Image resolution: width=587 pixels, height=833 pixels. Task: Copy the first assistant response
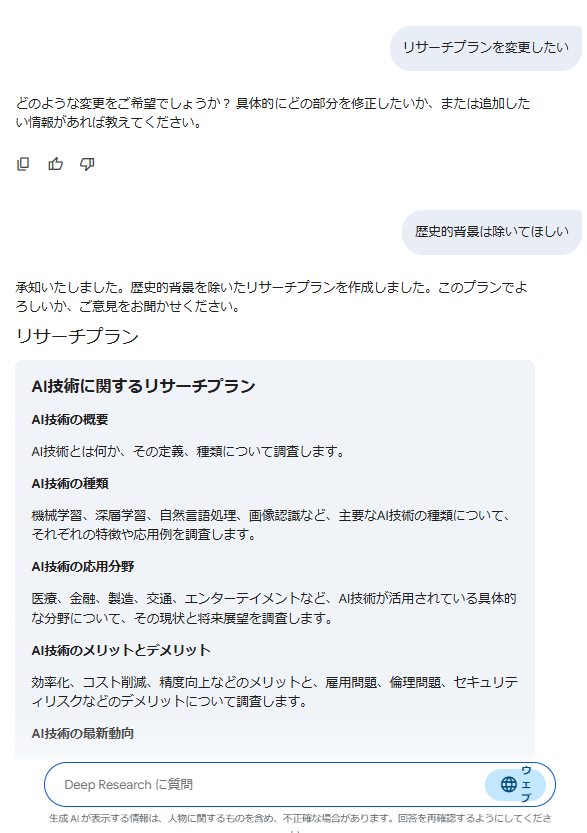23,164
